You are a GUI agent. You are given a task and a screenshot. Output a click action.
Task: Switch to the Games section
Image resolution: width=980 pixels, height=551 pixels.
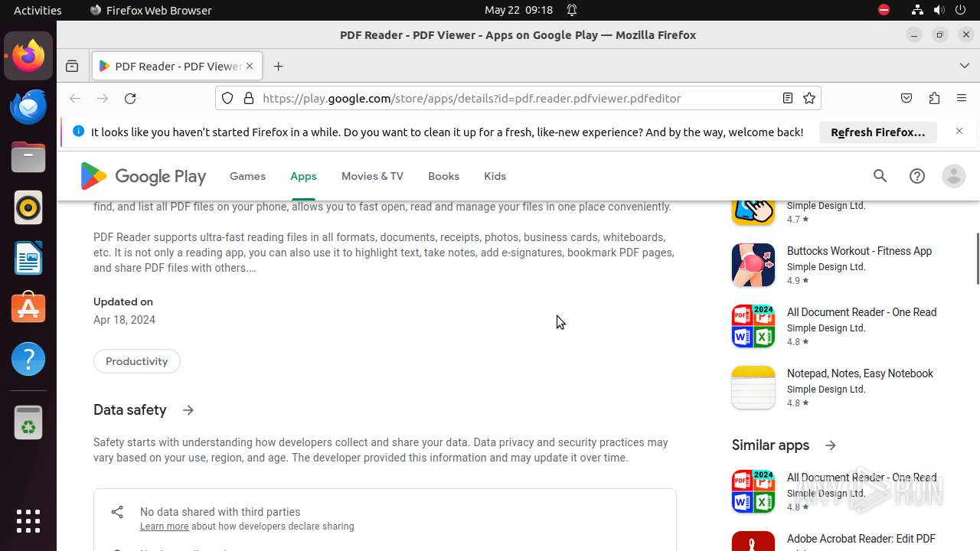point(247,176)
